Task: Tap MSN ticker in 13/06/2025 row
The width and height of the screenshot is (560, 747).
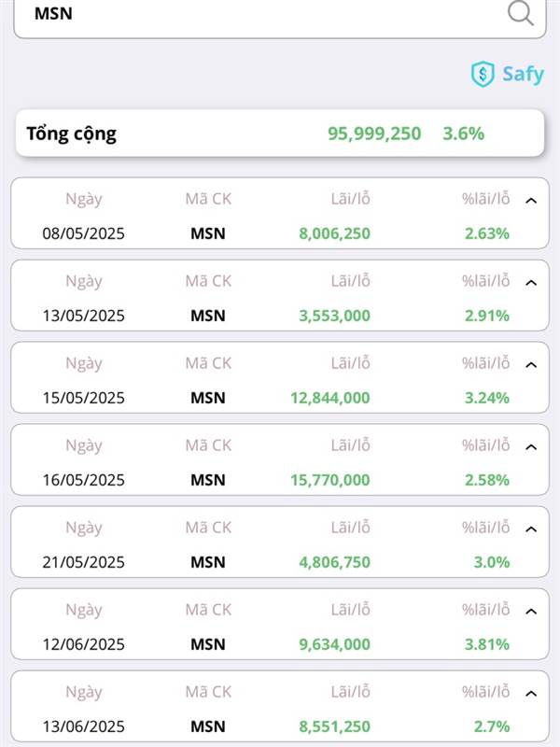Action: tap(208, 726)
